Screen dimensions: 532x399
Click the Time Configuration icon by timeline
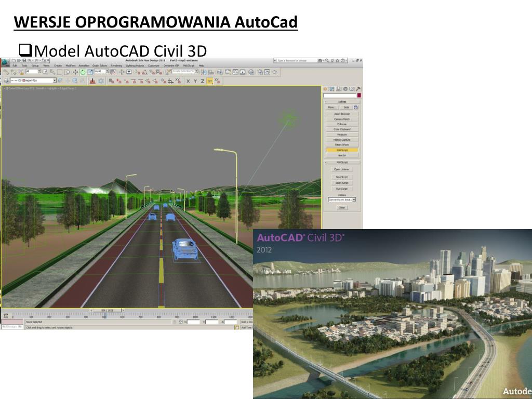(6, 315)
